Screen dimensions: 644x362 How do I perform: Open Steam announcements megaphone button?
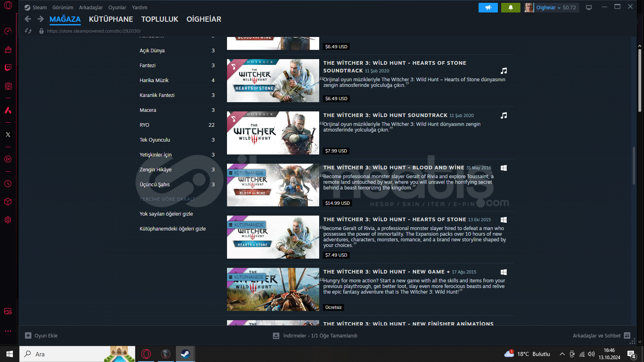[x=488, y=8]
